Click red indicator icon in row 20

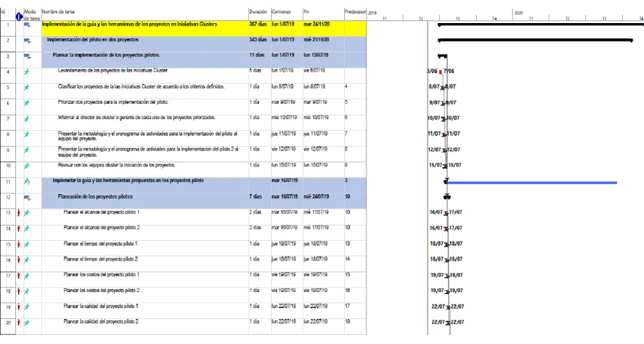point(19,323)
